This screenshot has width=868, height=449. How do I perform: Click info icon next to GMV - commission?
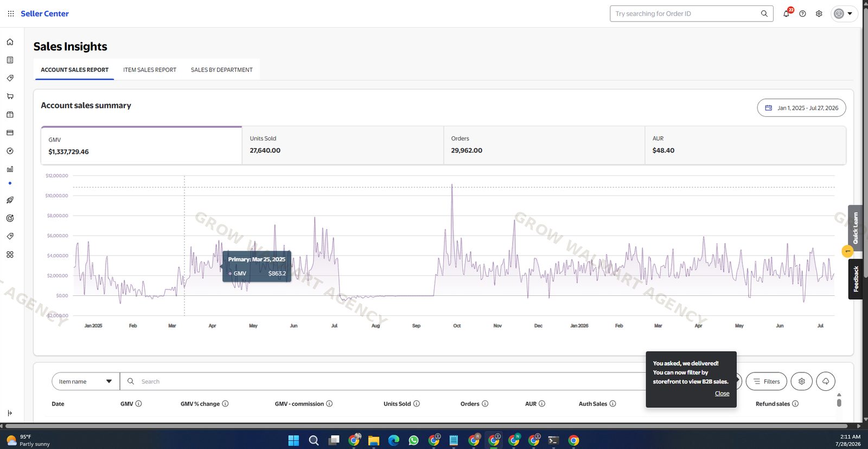pos(329,404)
